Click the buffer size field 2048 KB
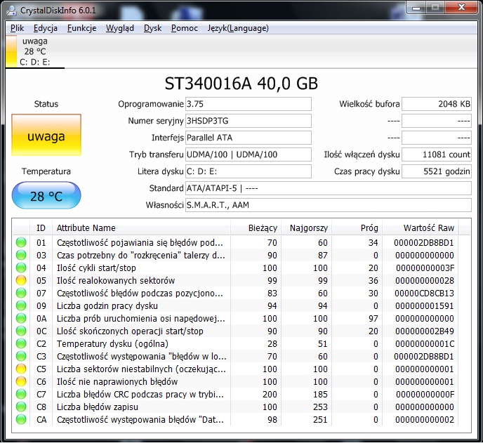 pos(437,104)
